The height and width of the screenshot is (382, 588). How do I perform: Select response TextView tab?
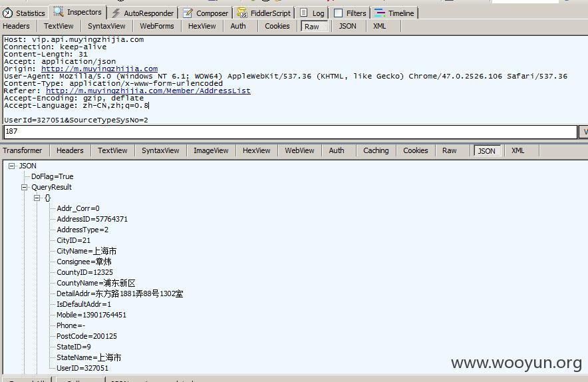112,150
